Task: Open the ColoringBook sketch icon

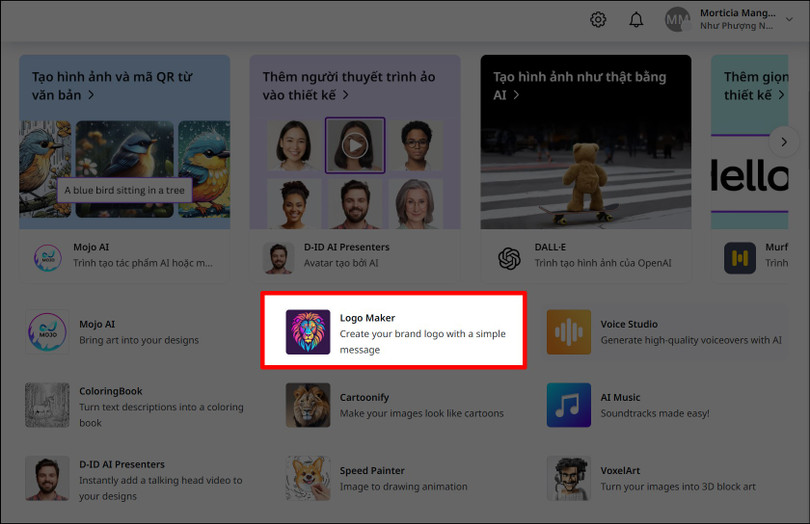Action: tap(47, 405)
